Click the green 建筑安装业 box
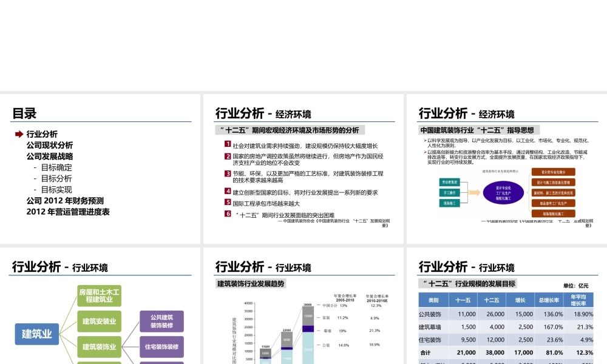 [99, 322]
